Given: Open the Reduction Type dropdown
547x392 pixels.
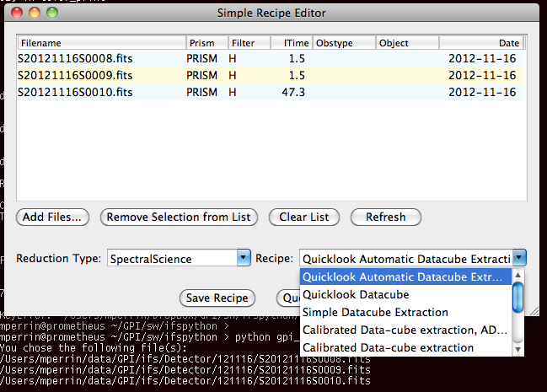Looking at the screenshot, I should click(244, 258).
